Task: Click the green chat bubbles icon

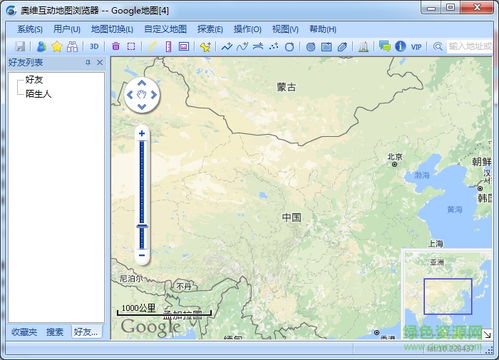Action: tap(385, 46)
